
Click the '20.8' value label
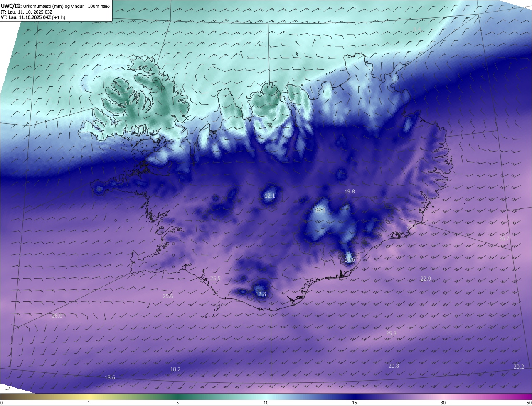[394, 366]
